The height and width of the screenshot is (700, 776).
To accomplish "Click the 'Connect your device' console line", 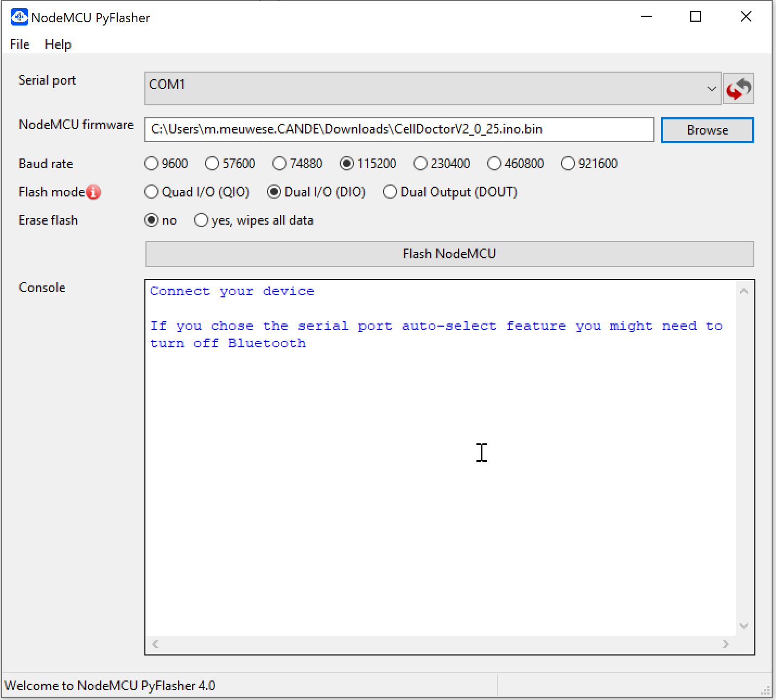I will coord(232,291).
